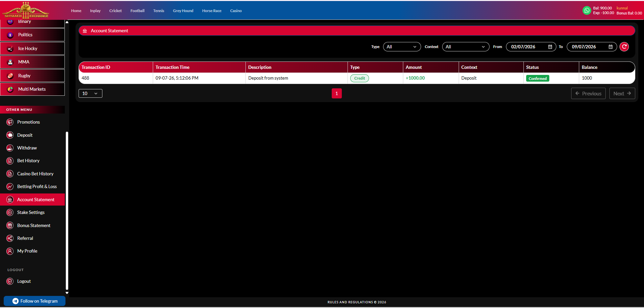Viewport: 644px width, 308px height.
Task: Open the From date calendar icon
Action: click(x=550, y=47)
